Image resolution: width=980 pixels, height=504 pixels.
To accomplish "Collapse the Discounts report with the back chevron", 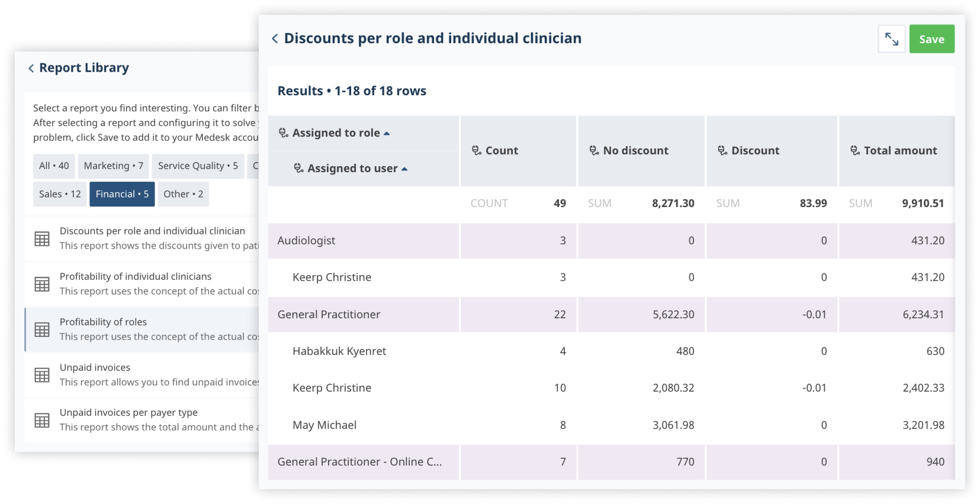I will [275, 38].
